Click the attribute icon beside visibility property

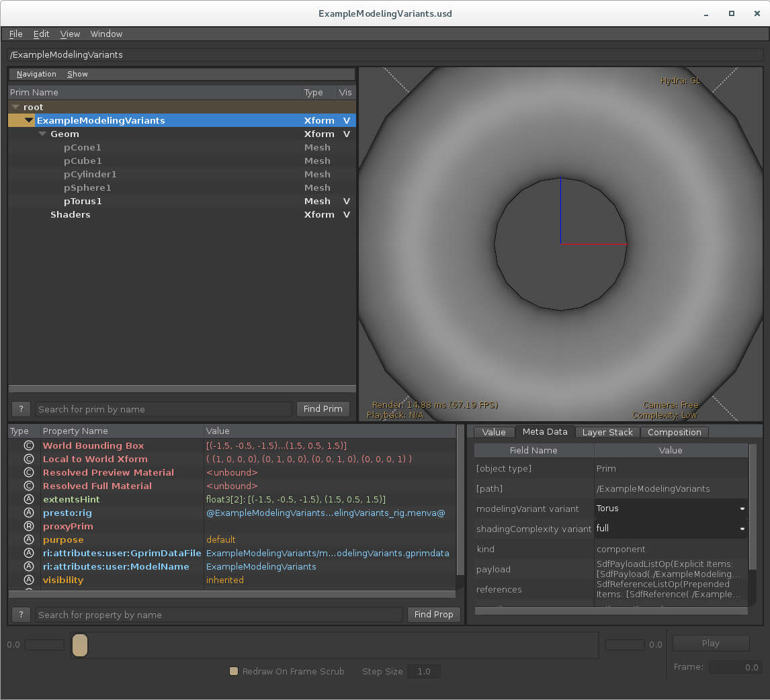pos(28,580)
